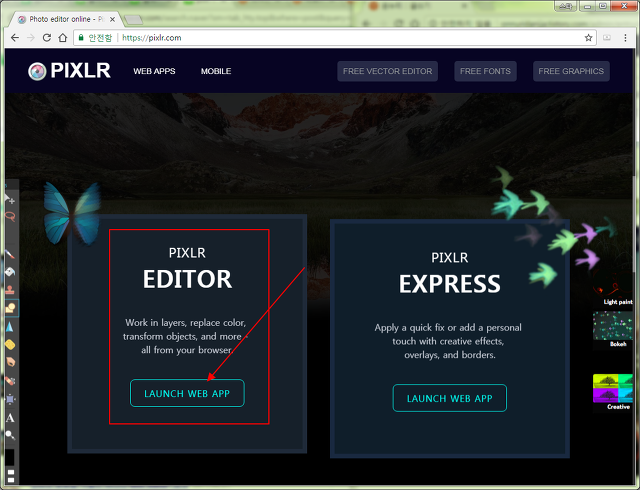This screenshot has width=640, height=490.
Task: Select the Zoom magnifier tool
Action: coord(10,435)
